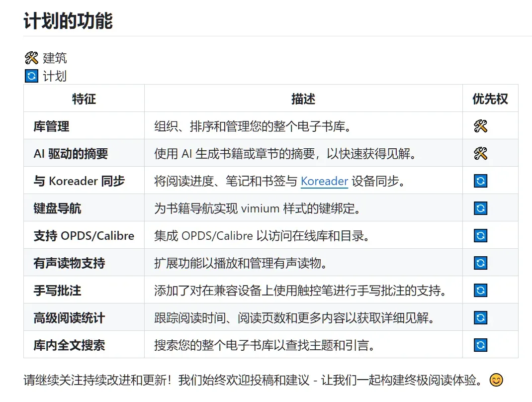Image resolution: width=532 pixels, height=402 pixels.
Task: Click the 描述 column header
Action: 303,99
